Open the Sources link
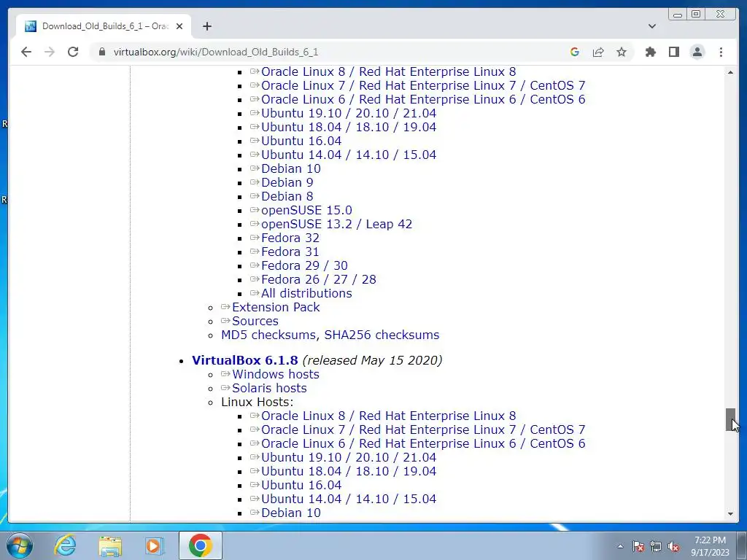Image resolution: width=747 pixels, height=560 pixels. point(255,321)
